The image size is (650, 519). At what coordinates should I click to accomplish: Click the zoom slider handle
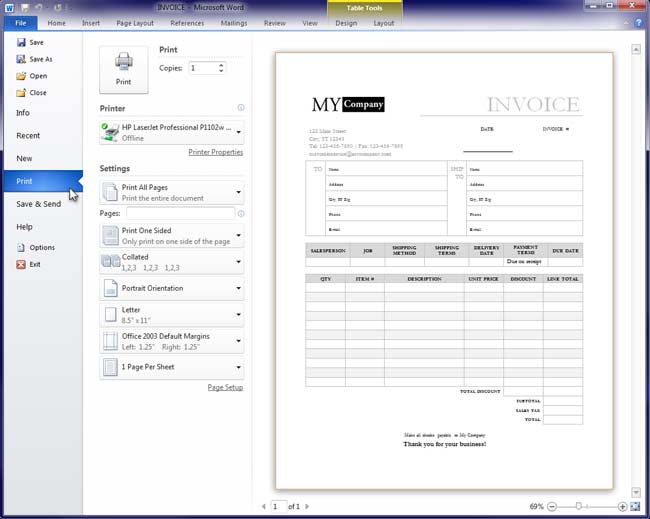click(x=579, y=506)
